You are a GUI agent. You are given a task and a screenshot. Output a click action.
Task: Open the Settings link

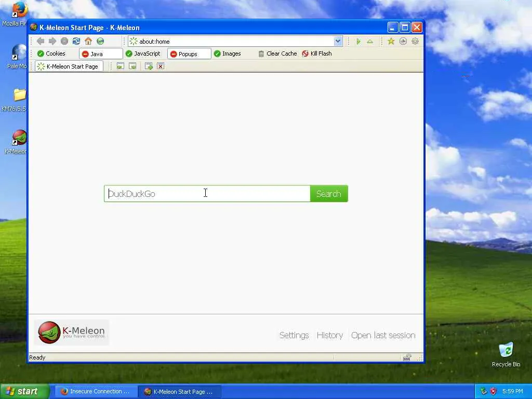[294, 335]
